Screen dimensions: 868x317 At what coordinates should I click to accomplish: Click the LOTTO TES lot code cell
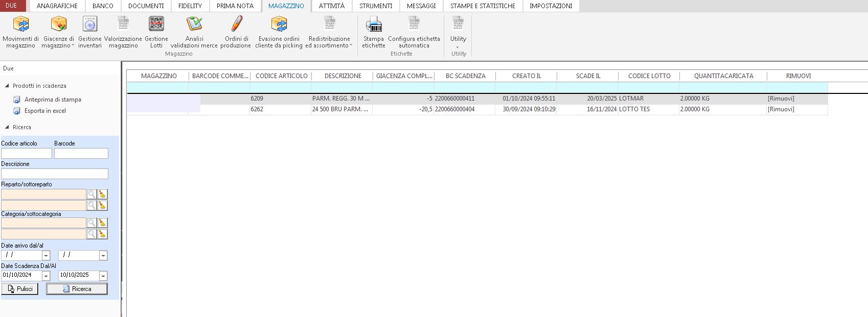648,109
